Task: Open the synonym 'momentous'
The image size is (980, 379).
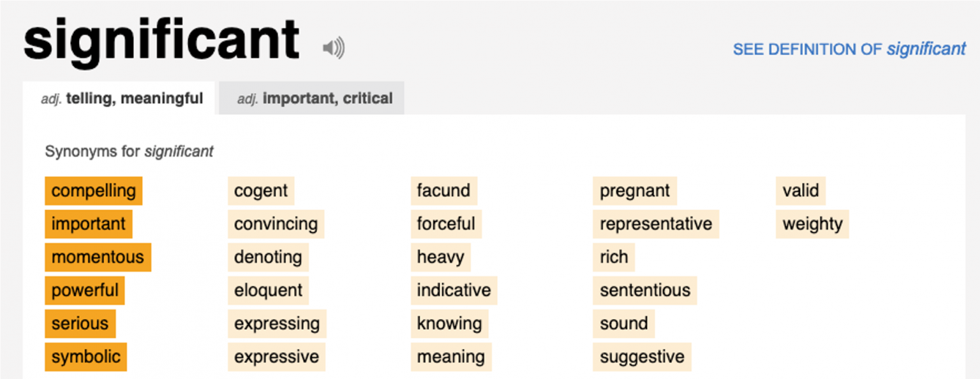Action: tap(98, 257)
